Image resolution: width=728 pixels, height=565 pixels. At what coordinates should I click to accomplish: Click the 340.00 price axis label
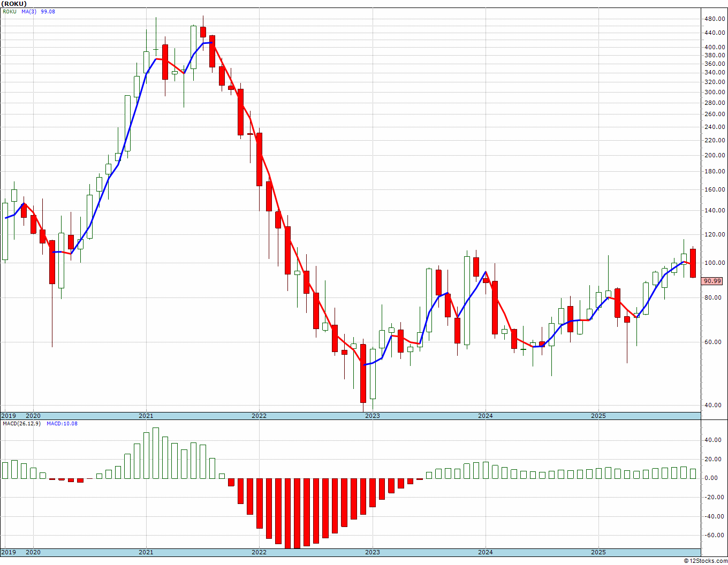[x=716, y=73]
